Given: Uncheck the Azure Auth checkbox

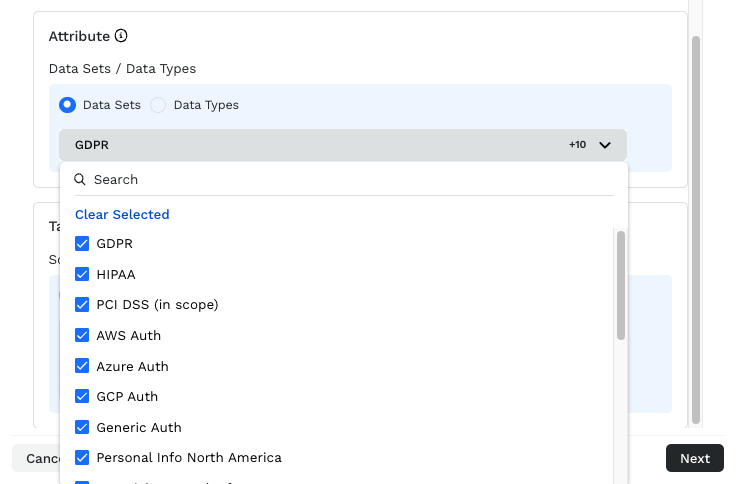Looking at the screenshot, I should click(82, 367).
